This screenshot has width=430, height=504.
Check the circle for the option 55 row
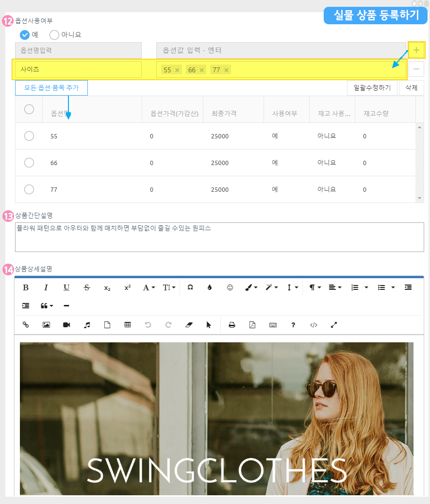pyautogui.click(x=29, y=136)
